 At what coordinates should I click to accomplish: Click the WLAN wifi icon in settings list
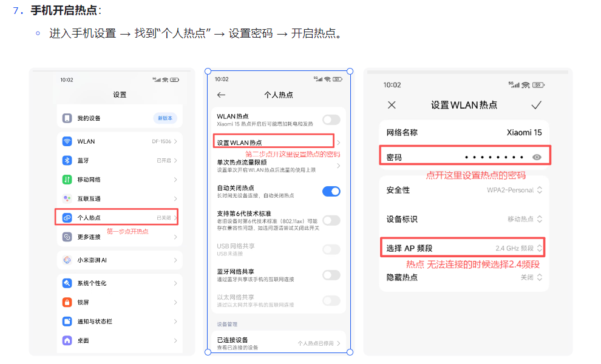67,141
